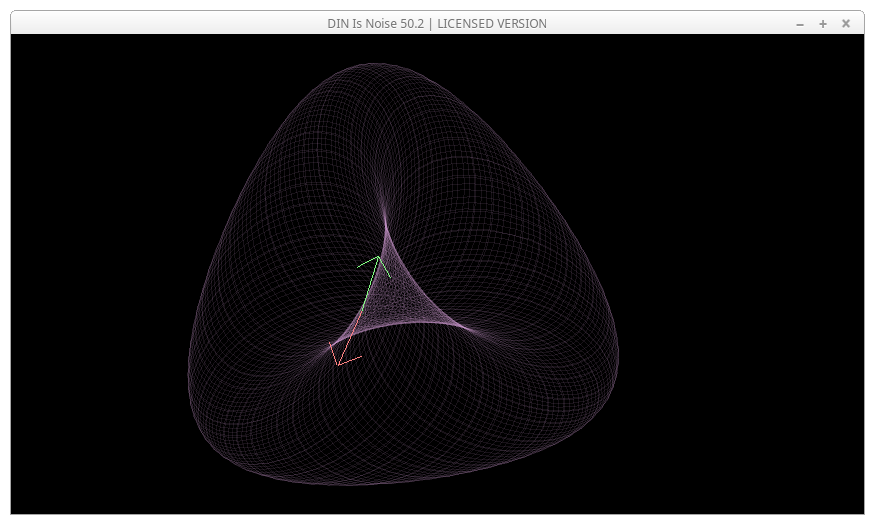
Task: Click the wireframe's bottom edge curve
Action: tap(400, 484)
